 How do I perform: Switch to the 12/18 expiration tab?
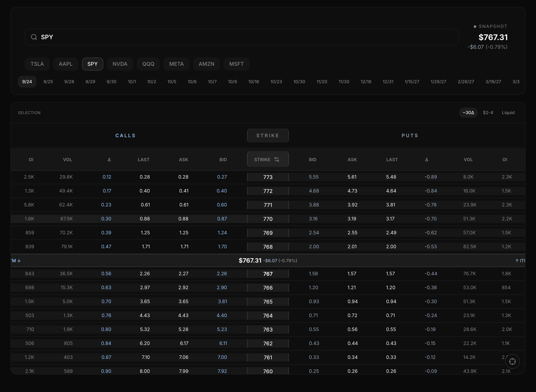click(x=366, y=82)
